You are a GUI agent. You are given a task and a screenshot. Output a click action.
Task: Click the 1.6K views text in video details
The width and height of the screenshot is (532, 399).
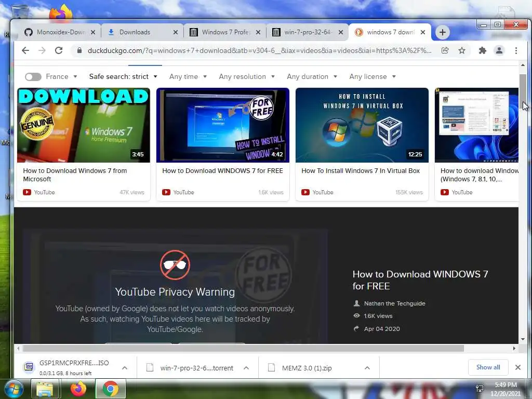378,316
